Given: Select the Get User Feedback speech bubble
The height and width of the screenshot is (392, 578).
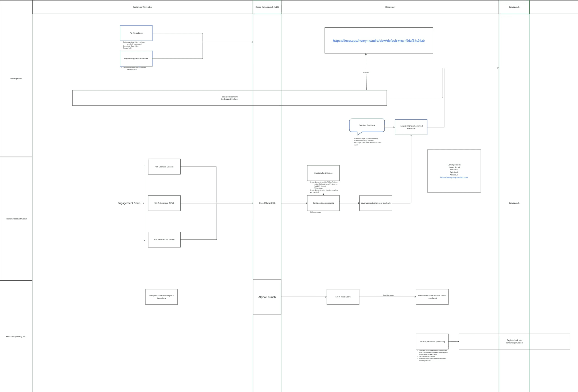Looking at the screenshot, I should point(367,125).
